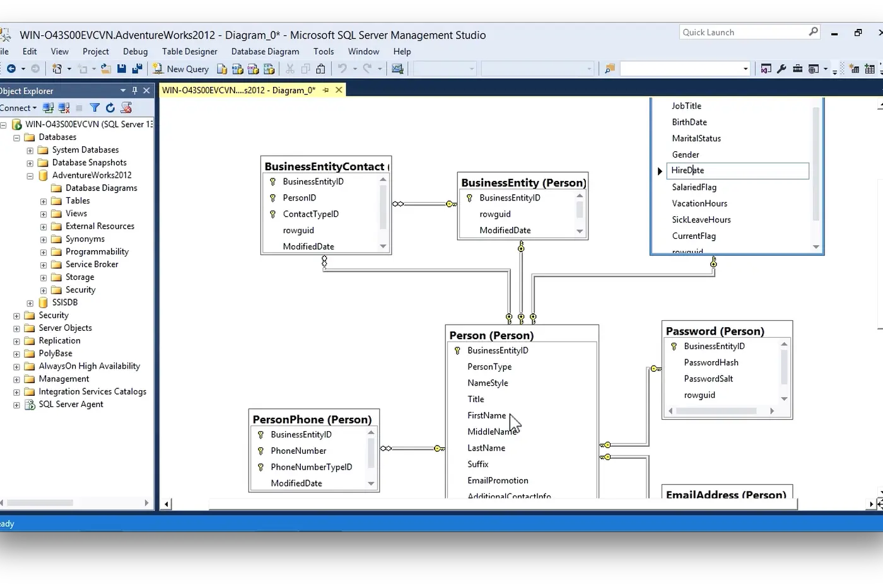The width and height of the screenshot is (883, 588).
Task: Open the Activity Monitor icon
Action: click(397, 69)
